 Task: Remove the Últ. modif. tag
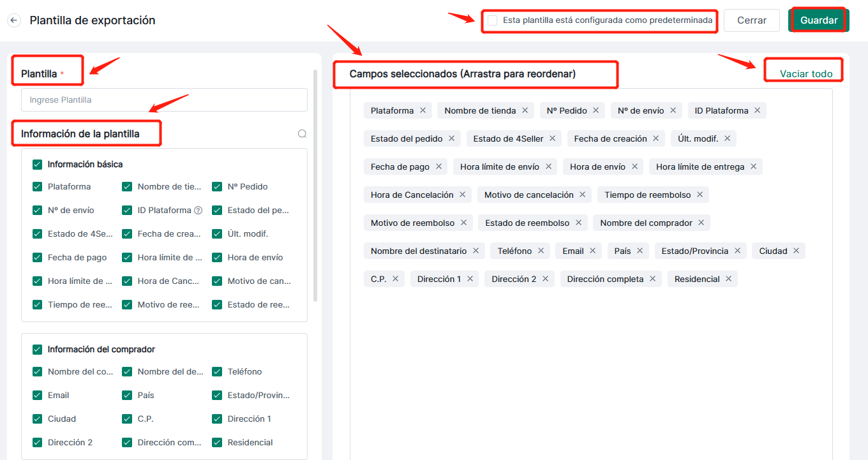coord(727,138)
